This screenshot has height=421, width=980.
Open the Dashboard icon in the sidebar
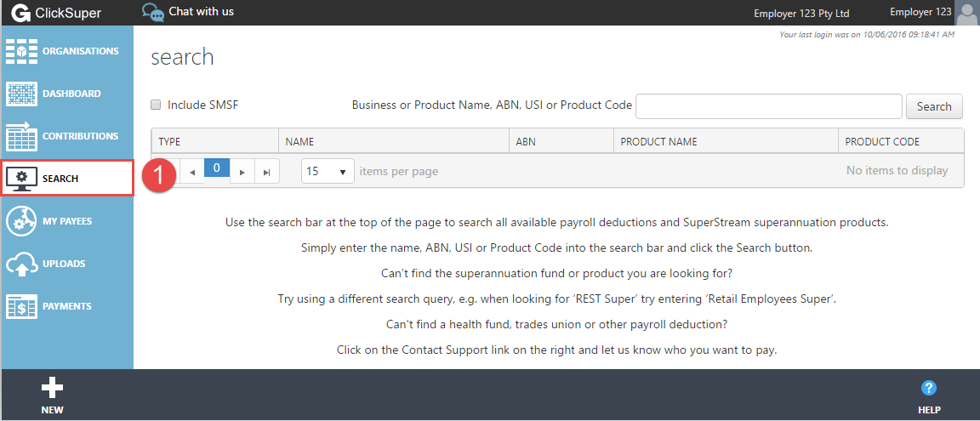tap(22, 94)
